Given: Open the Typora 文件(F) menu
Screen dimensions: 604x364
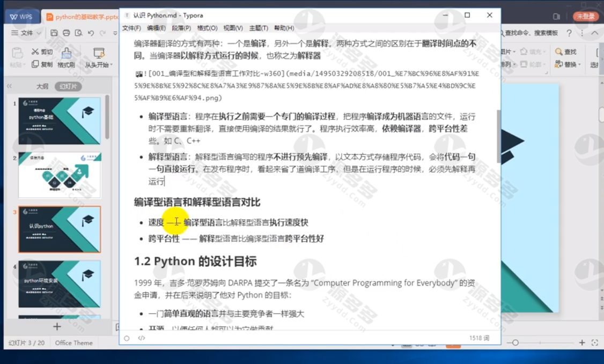Looking at the screenshot, I should 131,28.
